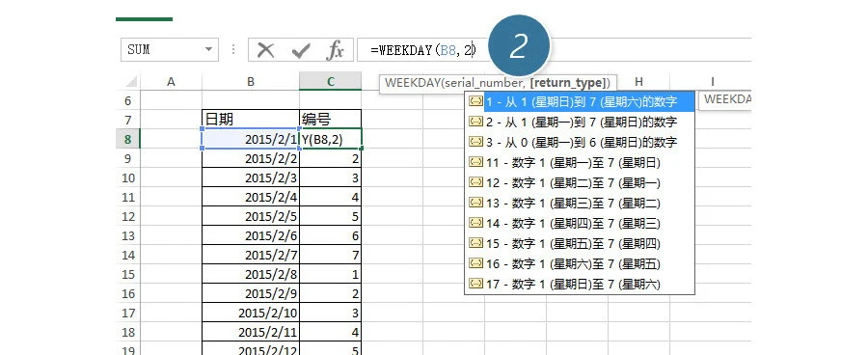Click return_type in the WEEKDAY tooltip

pyautogui.click(x=567, y=83)
